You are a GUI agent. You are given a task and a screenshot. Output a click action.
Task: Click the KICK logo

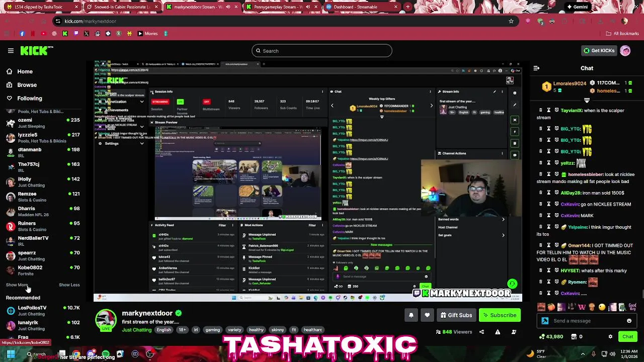tap(37, 50)
